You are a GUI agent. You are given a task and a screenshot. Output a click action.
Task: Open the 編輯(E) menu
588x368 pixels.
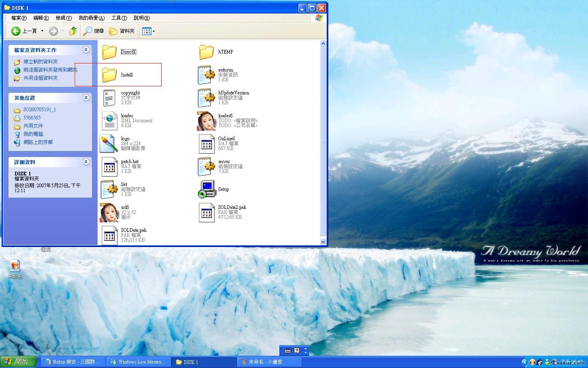click(41, 18)
